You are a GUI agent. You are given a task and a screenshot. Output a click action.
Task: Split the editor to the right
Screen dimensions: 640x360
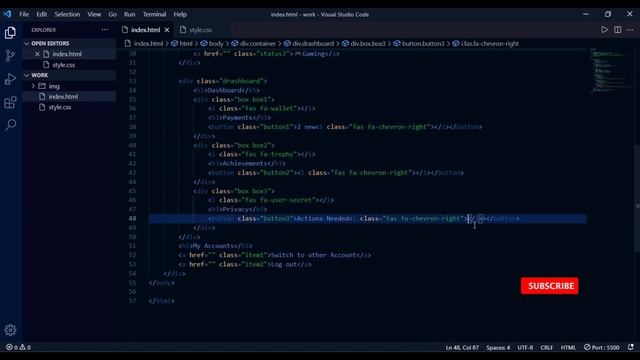tap(618, 30)
